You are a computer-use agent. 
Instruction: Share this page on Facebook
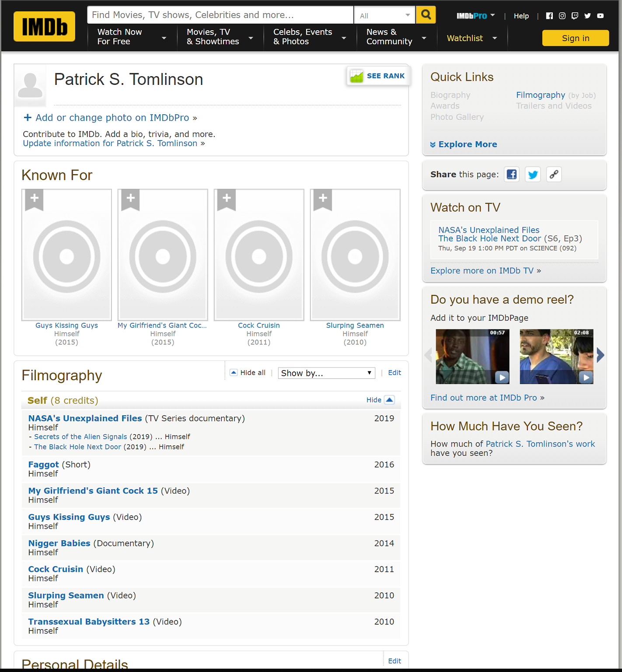coord(512,174)
